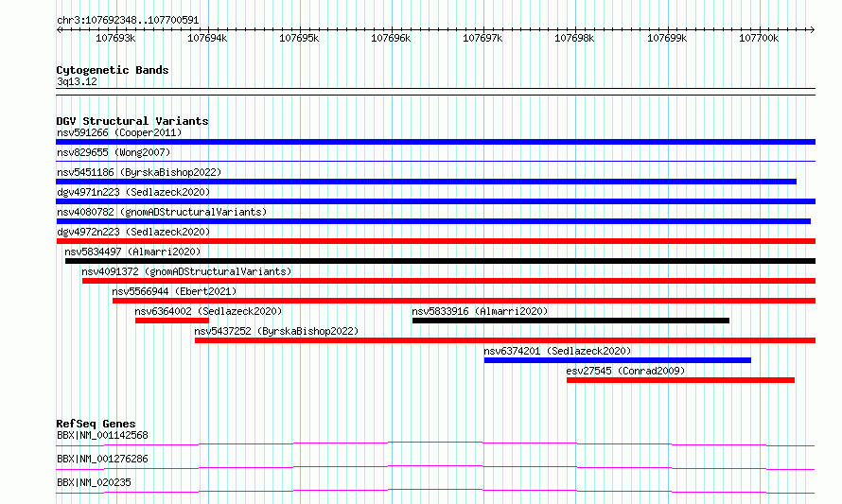Click the BBX|NM_001142568 gene track line
Viewport: 842px width, 504px height.
point(435,443)
